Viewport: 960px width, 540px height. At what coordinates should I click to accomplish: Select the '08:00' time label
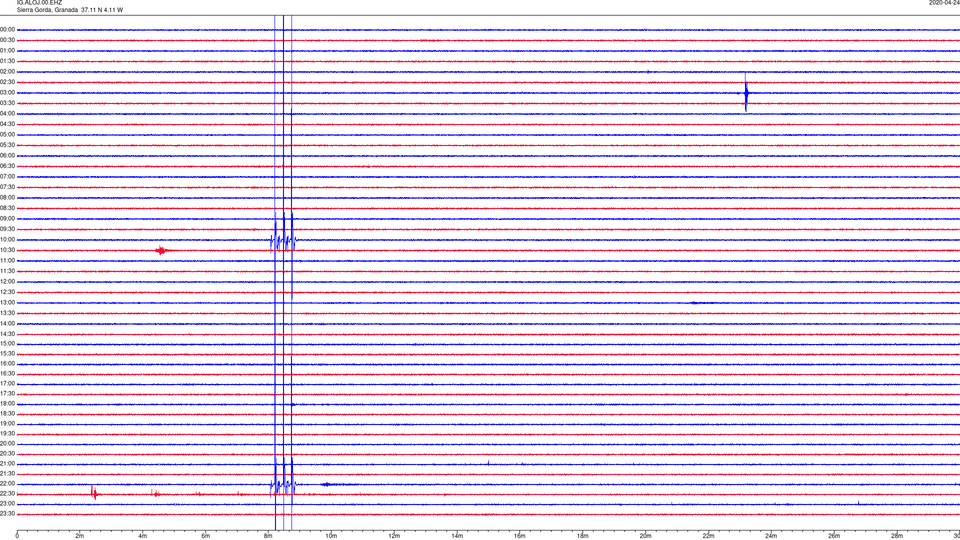pyautogui.click(x=7, y=198)
